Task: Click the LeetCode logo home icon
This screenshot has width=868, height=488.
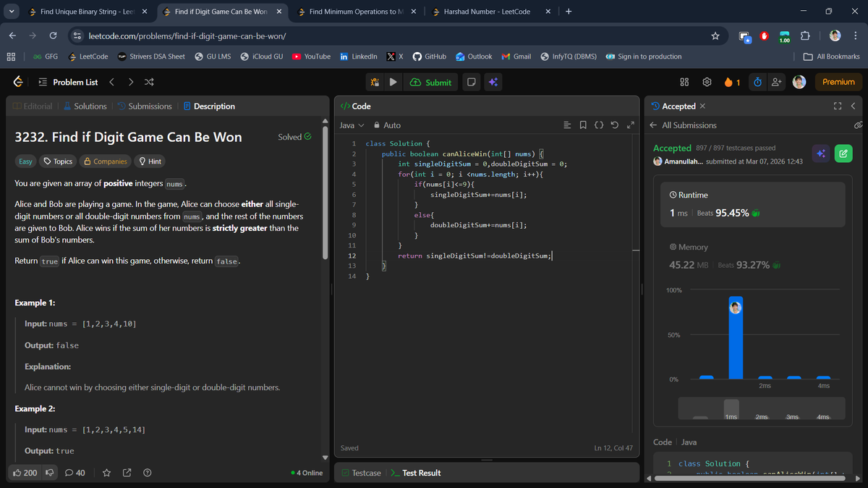Action: click(x=17, y=82)
